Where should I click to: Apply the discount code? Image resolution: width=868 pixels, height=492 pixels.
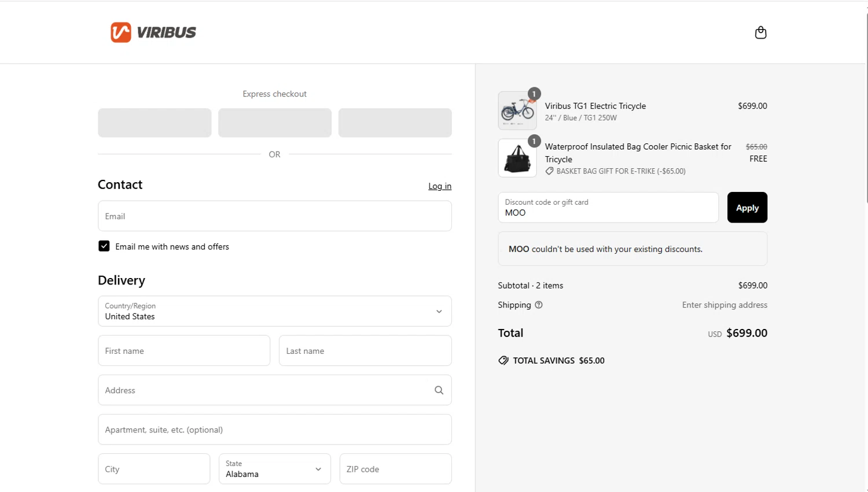coord(747,208)
